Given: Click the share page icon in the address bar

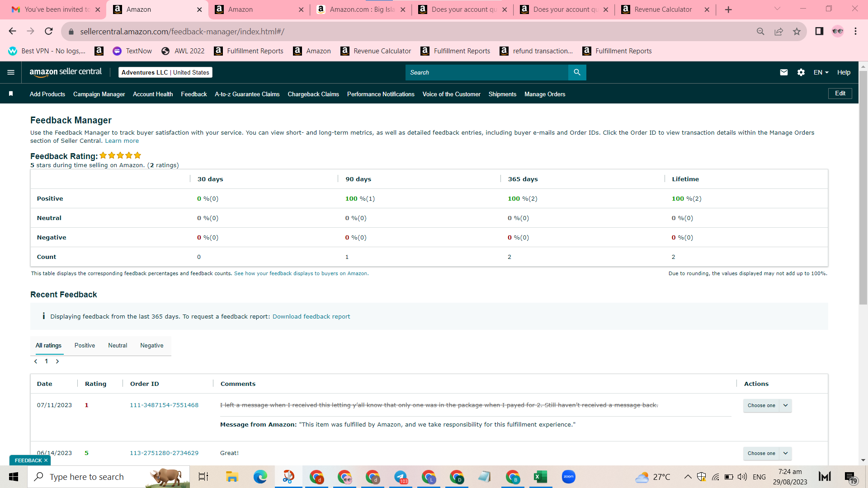Looking at the screenshot, I should click(778, 31).
